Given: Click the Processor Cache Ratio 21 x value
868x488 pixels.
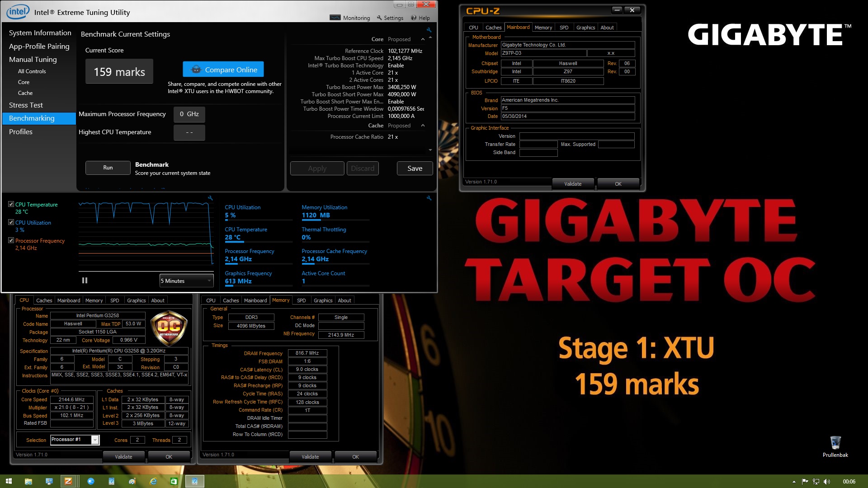Looking at the screenshot, I should click(x=393, y=137).
